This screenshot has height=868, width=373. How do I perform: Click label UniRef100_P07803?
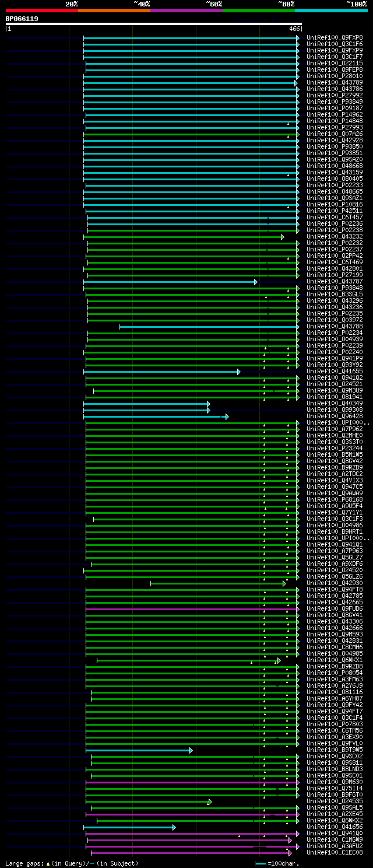click(335, 724)
